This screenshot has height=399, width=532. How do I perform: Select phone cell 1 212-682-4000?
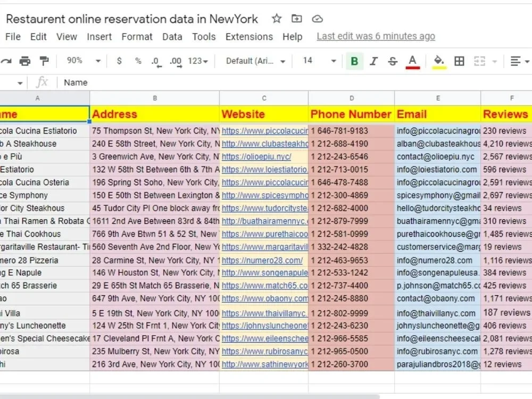click(352, 209)
